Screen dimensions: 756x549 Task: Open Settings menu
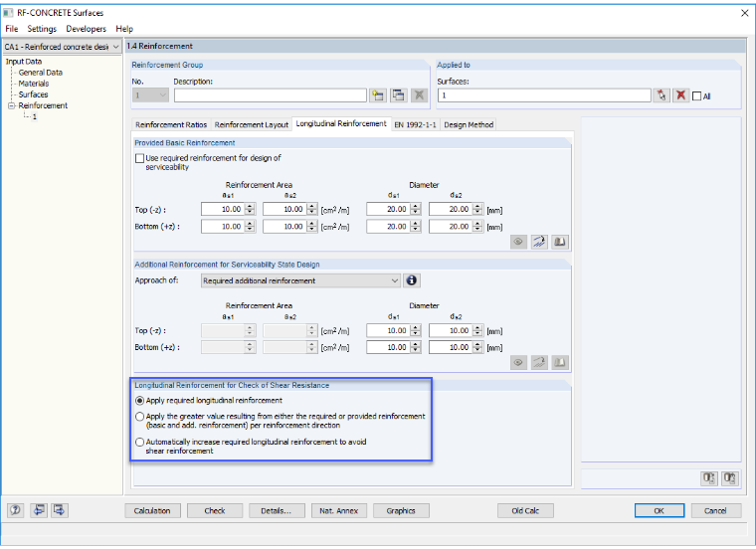point(42,29)
